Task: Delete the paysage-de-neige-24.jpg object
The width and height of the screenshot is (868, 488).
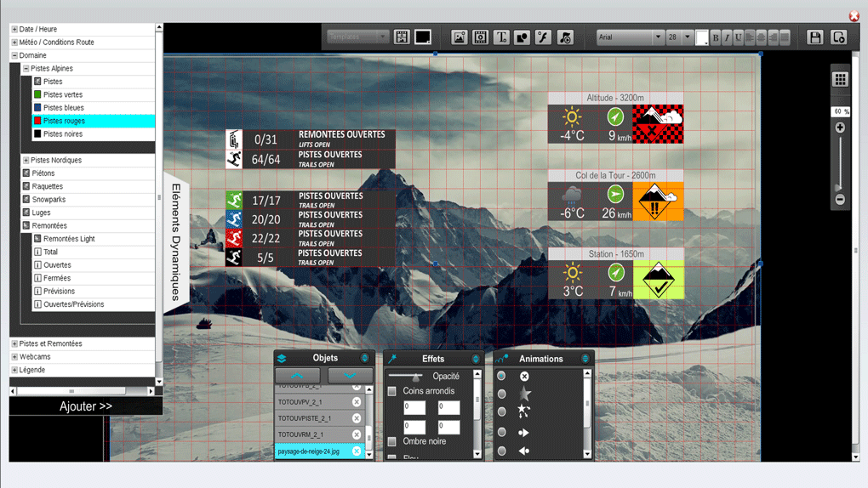Action: pos(357,451)
